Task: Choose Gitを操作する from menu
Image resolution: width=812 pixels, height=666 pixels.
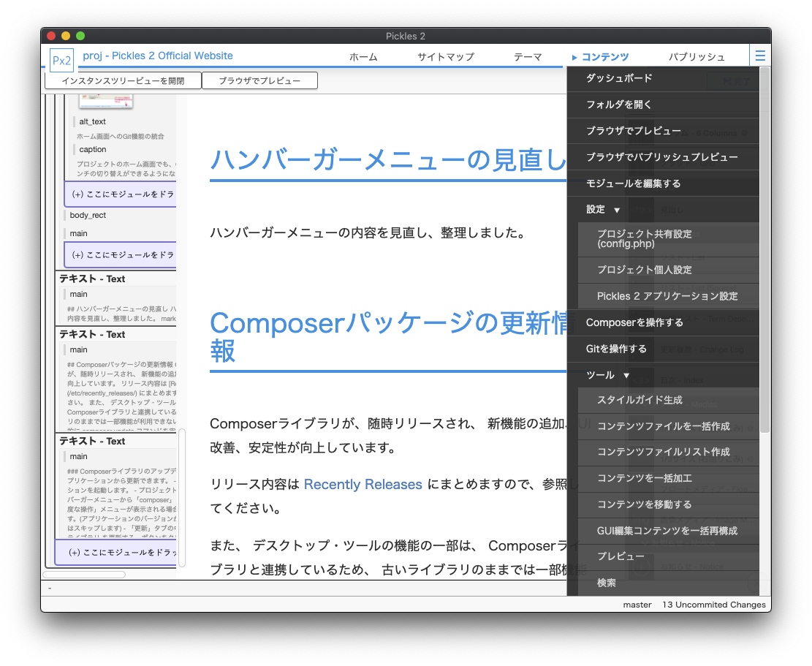Action: tap(616, 349)
